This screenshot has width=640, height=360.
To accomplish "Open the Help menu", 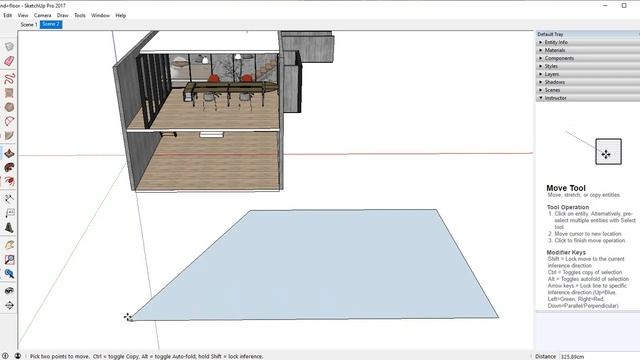I will 120,15.
